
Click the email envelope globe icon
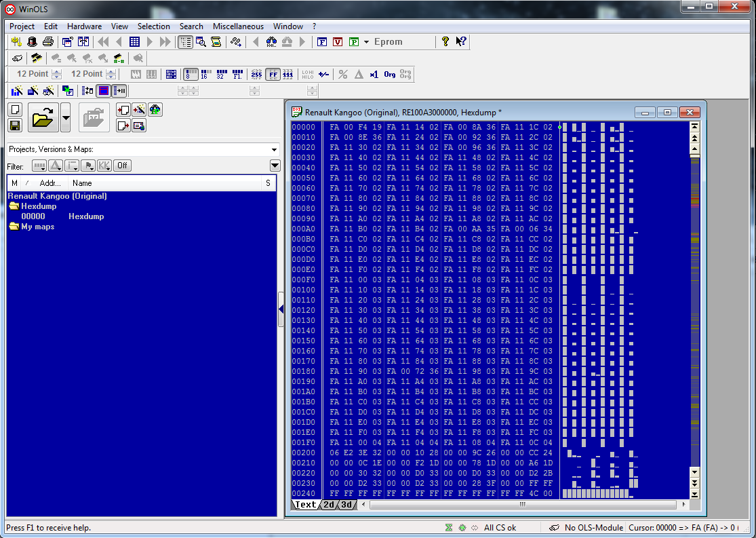coord(140,126)
